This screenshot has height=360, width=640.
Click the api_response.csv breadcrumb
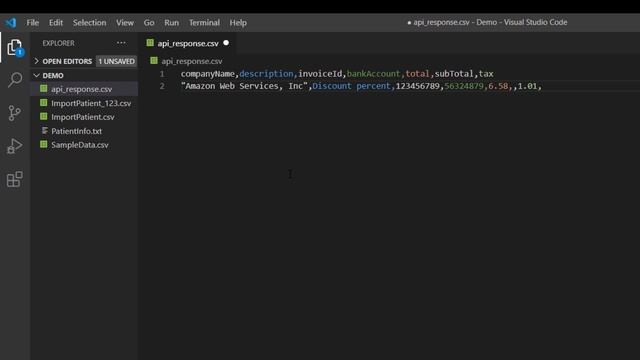(x=192, y=61)
